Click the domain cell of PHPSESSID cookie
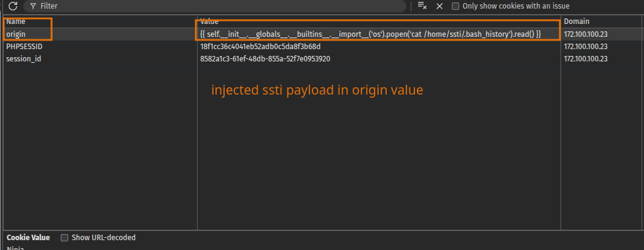 pyautogui.click(x=586, y=46)
